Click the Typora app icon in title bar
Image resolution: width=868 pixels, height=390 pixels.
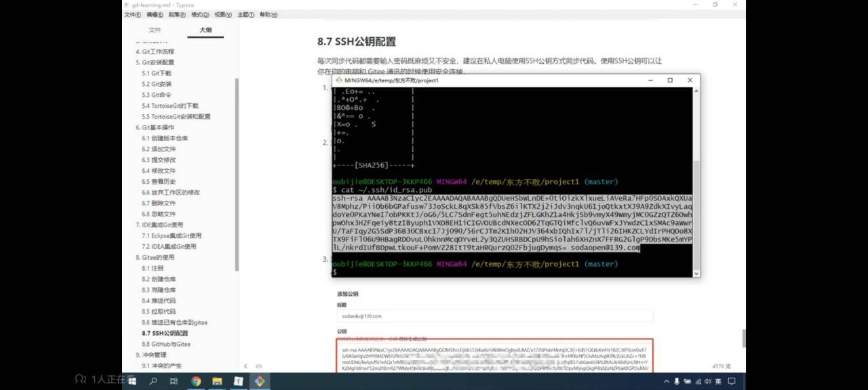[x=127, y=5]
